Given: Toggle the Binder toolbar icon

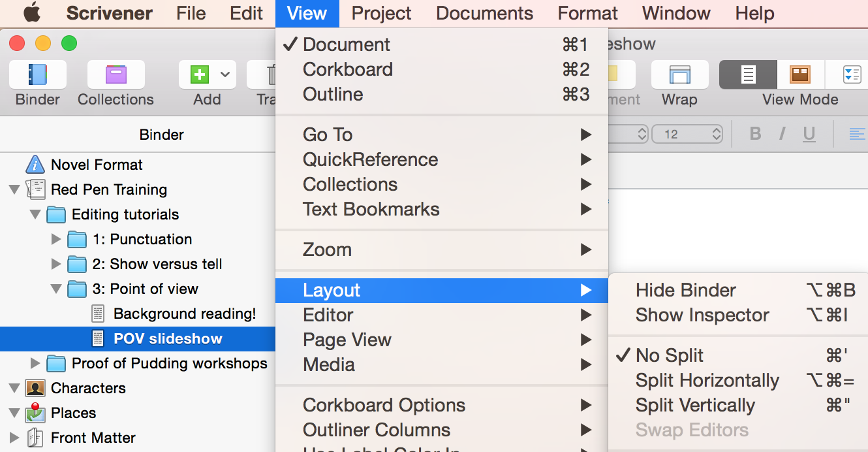Looking at the screenshot, I should tap(38, 74).
